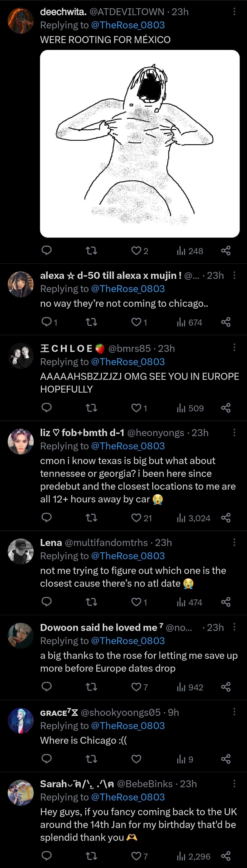Open @TheRose_0803 mention in Sarah's reply
Screen dimensions: 247x868
pos(128,797)
